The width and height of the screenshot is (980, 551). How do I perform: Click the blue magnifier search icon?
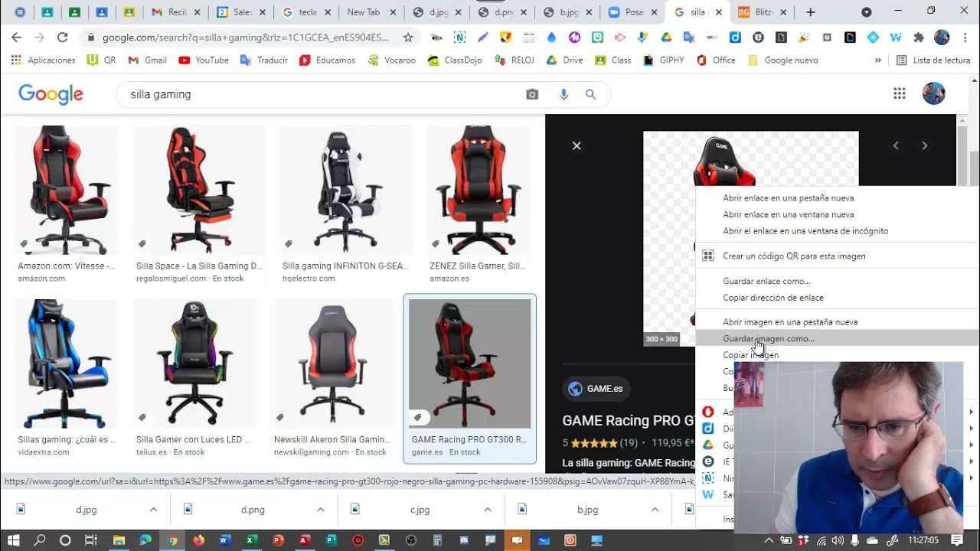click(x=590, y=94)
